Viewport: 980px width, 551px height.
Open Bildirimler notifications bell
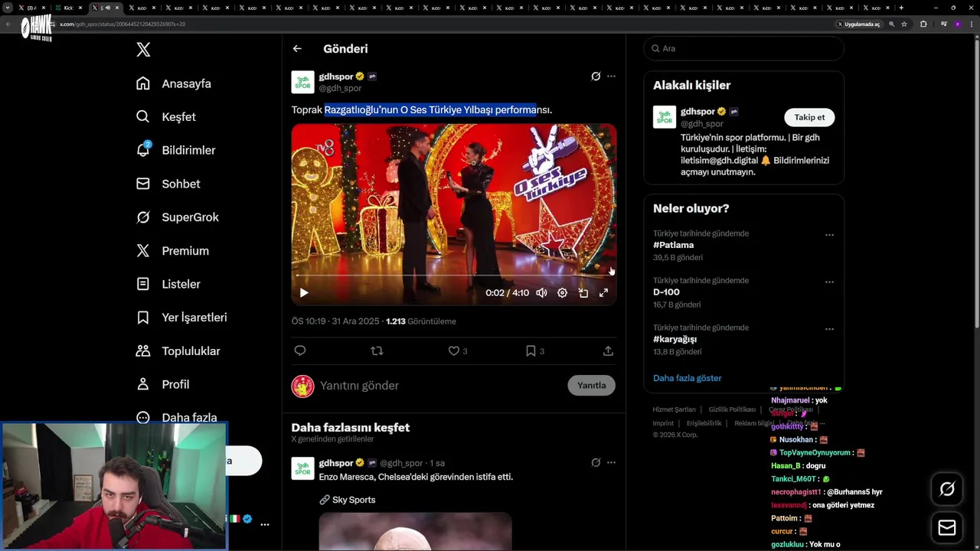click(x=175, y=150)
